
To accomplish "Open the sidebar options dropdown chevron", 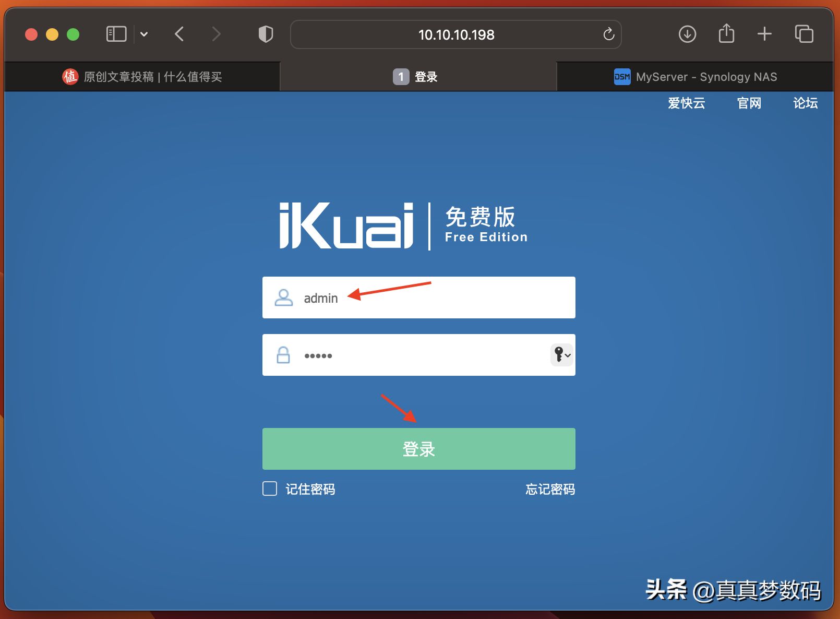I will 144,34.
